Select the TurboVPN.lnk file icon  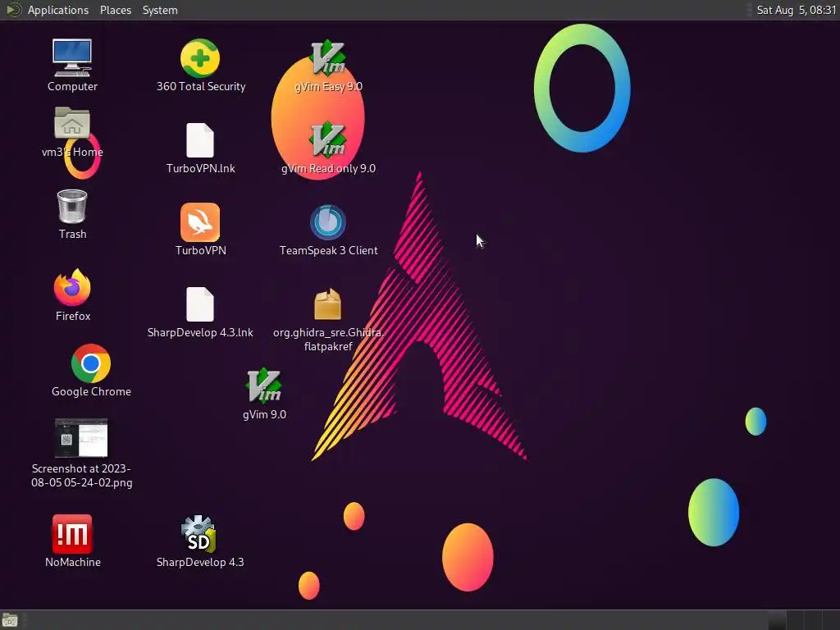(200, 140)
